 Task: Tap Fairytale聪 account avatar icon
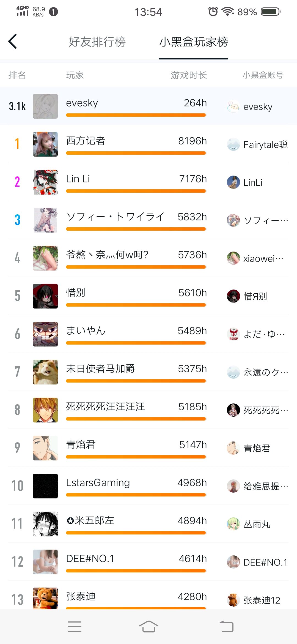233,144
